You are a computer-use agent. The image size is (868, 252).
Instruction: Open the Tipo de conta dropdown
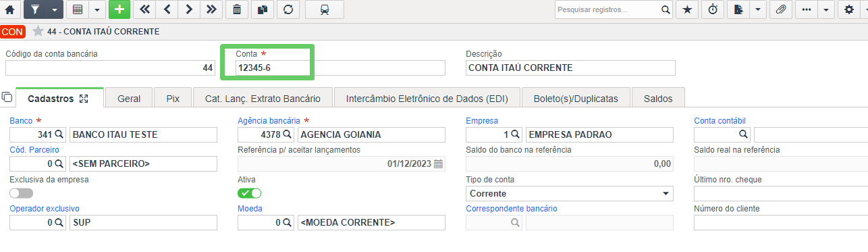coord(570,194)
